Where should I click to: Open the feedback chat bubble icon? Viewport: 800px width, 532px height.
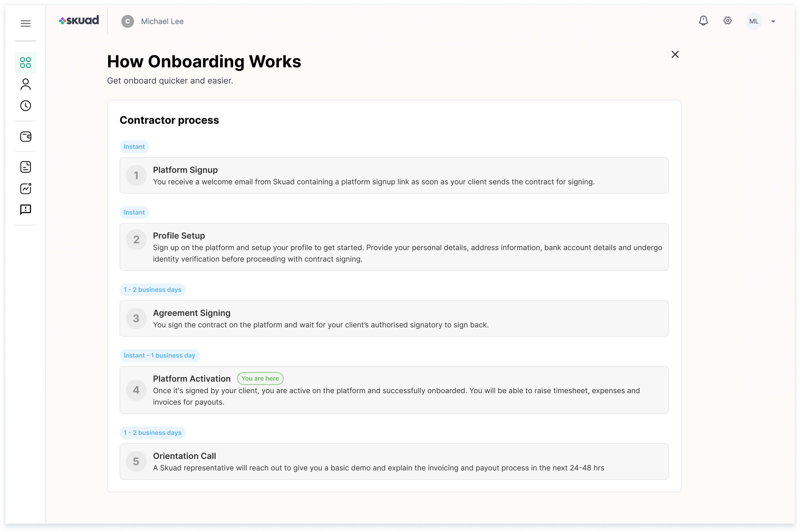pos(25,210)
